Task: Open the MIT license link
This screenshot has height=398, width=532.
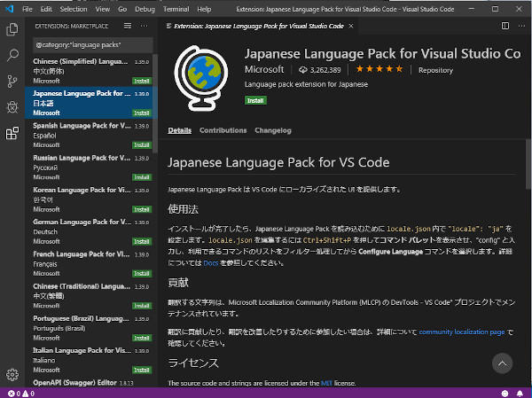Action: 325,383
